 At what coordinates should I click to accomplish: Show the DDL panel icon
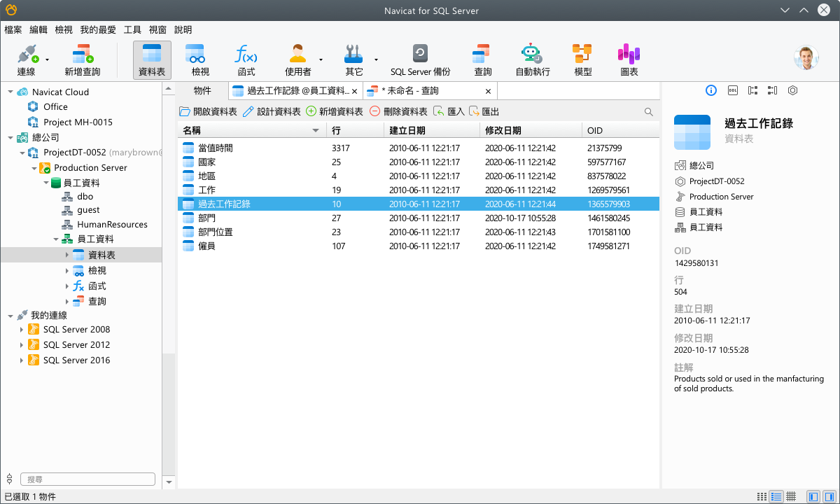(733, 90)
